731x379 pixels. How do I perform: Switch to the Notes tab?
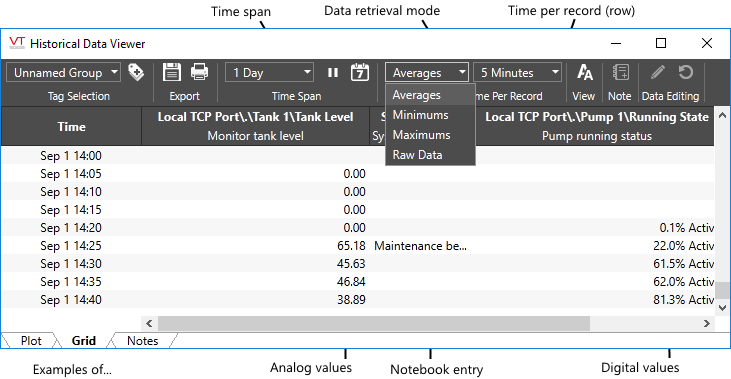pos(143,341)
